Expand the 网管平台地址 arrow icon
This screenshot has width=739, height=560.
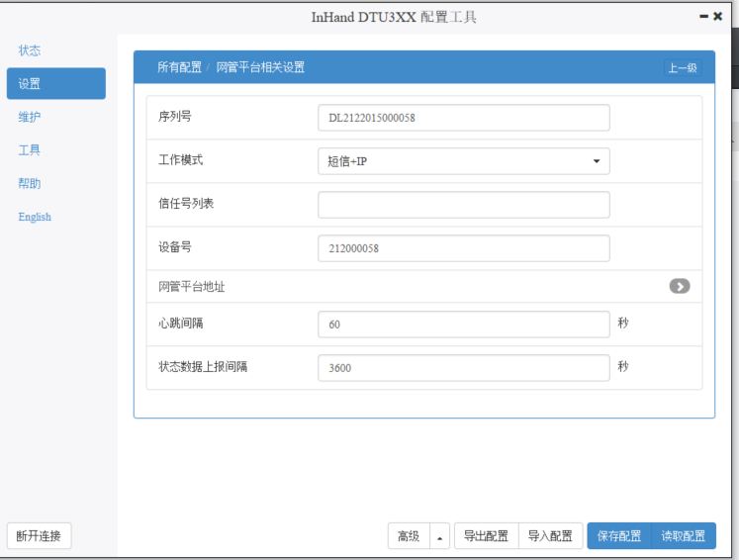tap(679, 287)
